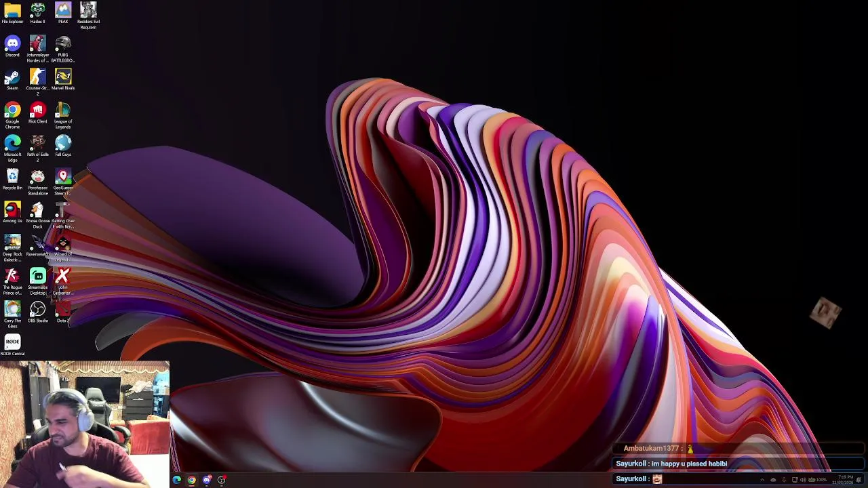This screenshot has height=488, width=868.
Task: Open the GeoGuessr Steam desktop icon
Action: tap(63, 182)
